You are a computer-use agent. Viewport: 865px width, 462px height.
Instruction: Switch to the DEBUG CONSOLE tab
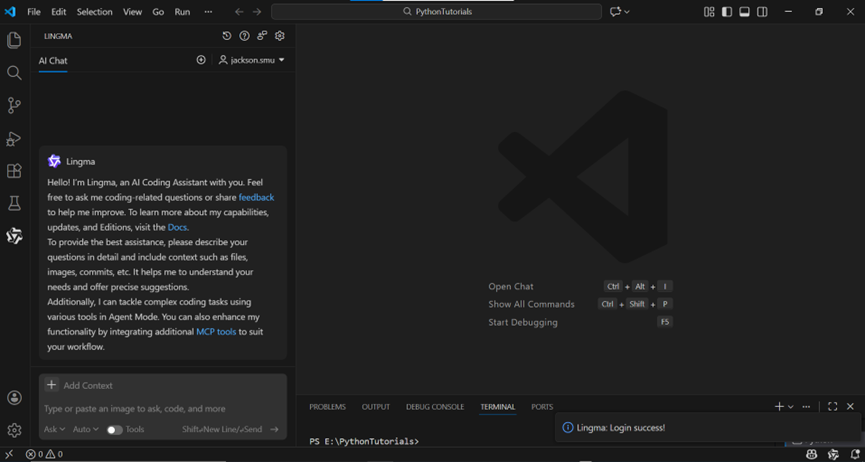pyautogui.click(x=435, y=407)
